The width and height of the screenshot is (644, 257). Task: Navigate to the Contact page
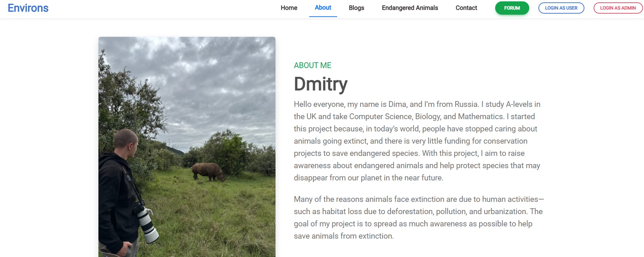[x=466, y=8]
